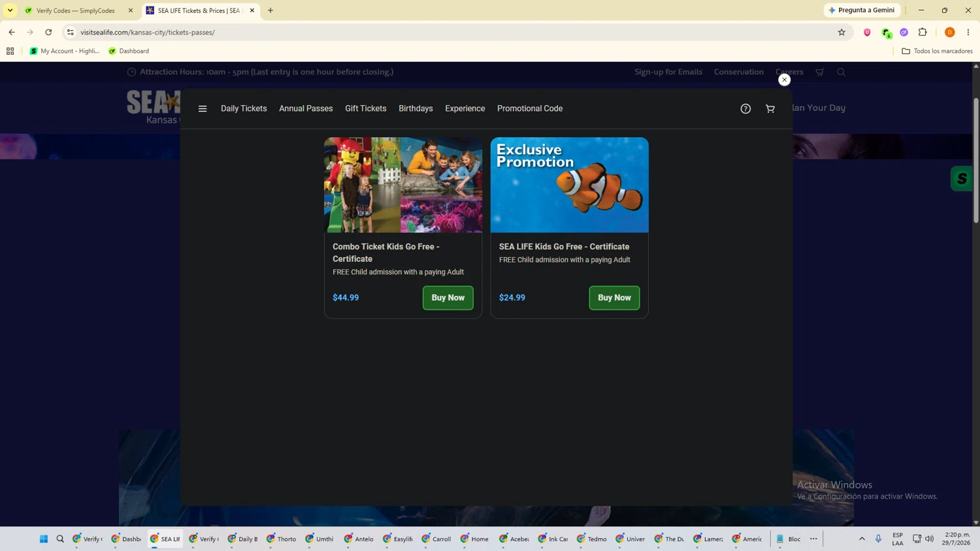
Task: Close the SEA LIFE Tickets browser tab
Action: [252, 10]
